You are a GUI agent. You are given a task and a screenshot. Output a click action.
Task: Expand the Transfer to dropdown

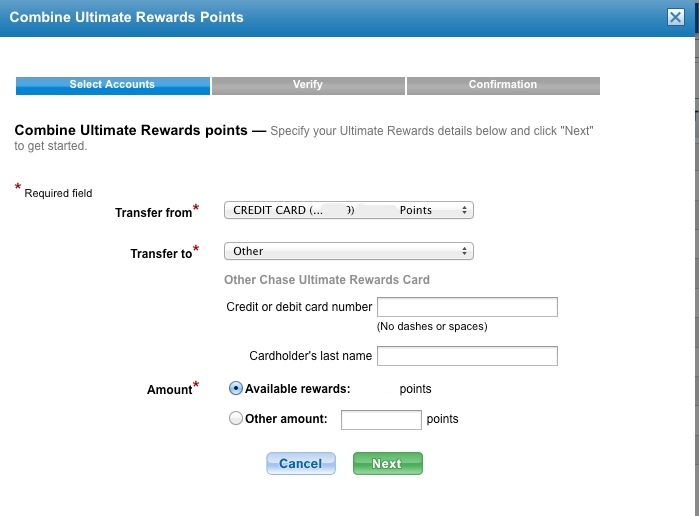point(348,251)
